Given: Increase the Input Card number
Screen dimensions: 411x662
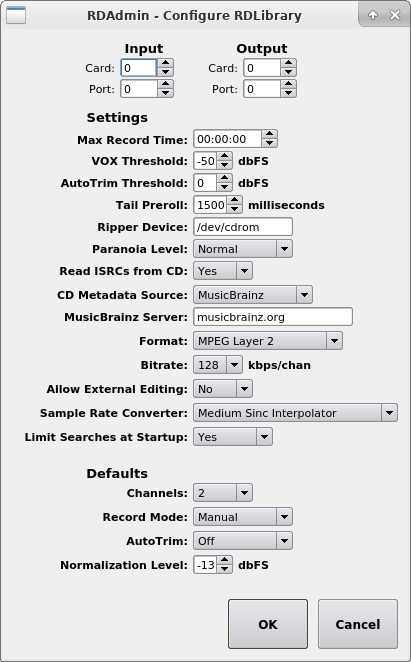Looking at the screenshot, I should point(165,64).
